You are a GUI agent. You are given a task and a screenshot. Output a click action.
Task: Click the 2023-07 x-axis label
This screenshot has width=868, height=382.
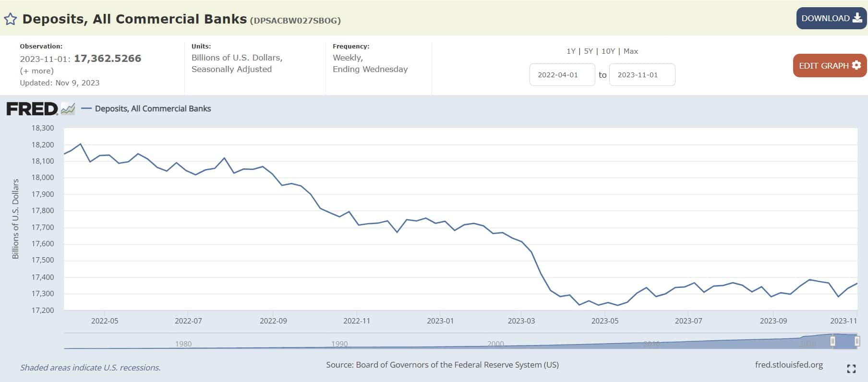coord(688,321)
